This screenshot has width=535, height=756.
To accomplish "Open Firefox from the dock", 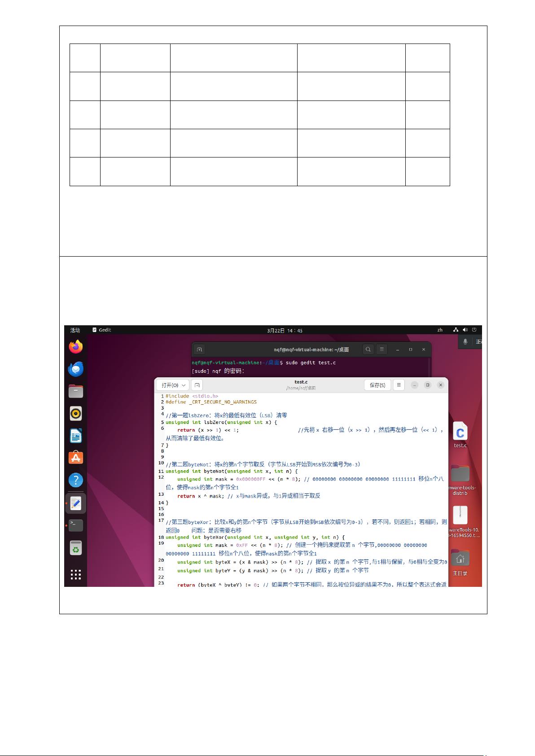I will tap(76, 346).
